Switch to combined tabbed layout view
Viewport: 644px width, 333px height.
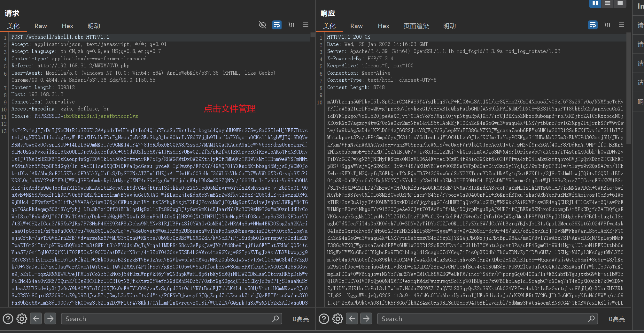[620, 3]
